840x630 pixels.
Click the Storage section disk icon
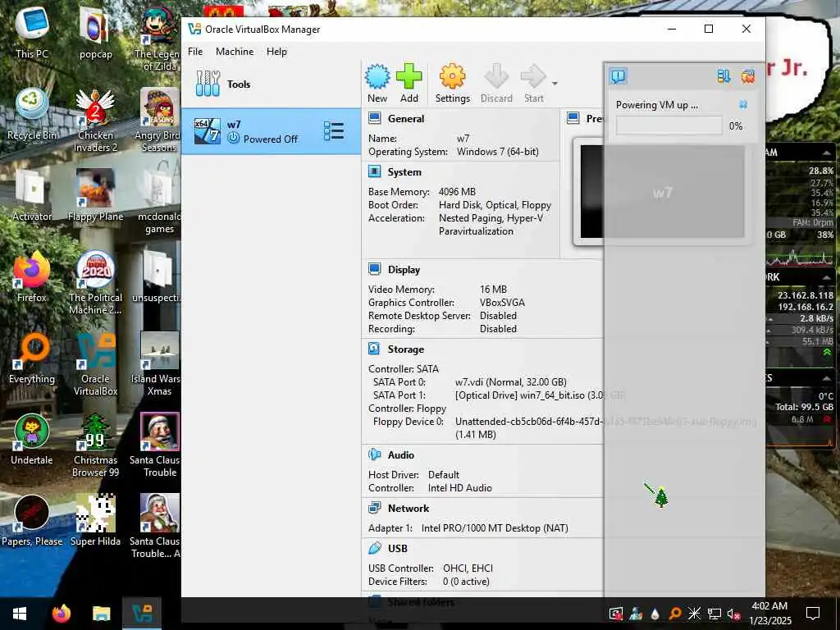tap(374, 349)
